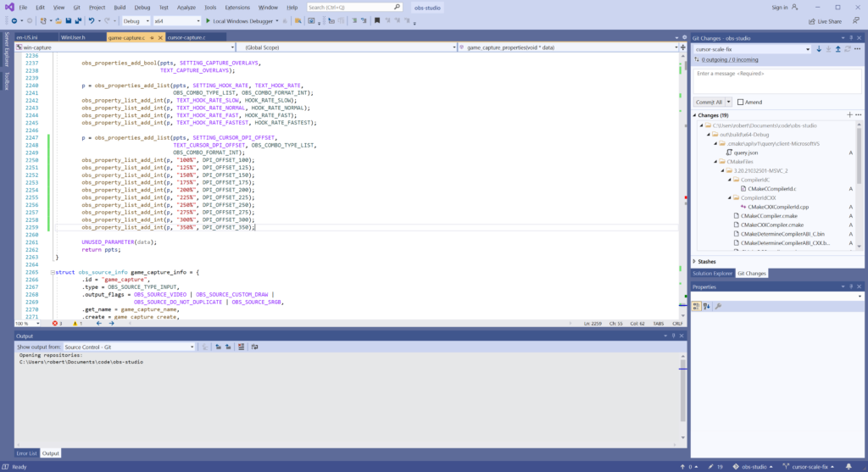The width and height of the screenshot is (868, 472).
Task: Go to next issue arrow in editor
Action: point(111,323)
